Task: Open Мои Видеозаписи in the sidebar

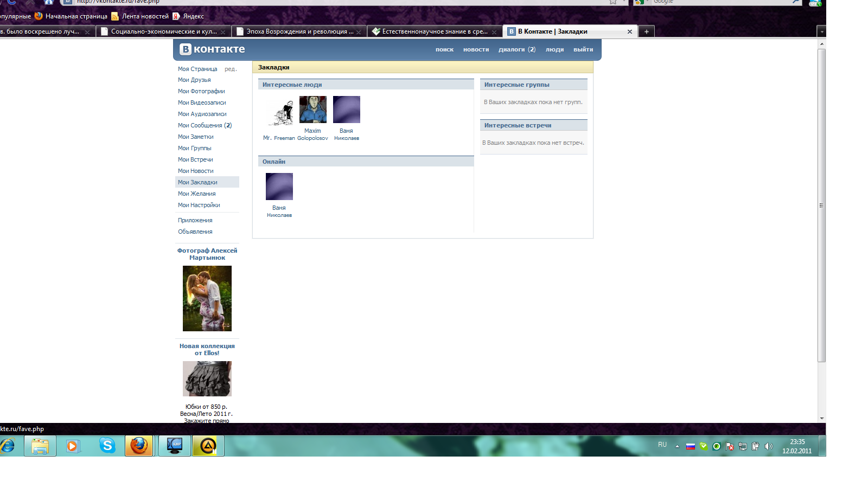Action: [202, 102]
